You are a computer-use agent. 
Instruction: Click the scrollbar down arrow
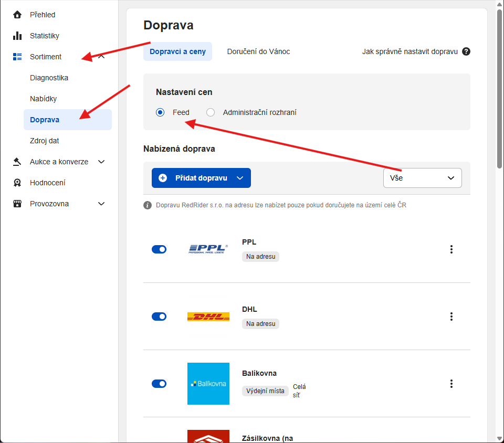point(499,438)
